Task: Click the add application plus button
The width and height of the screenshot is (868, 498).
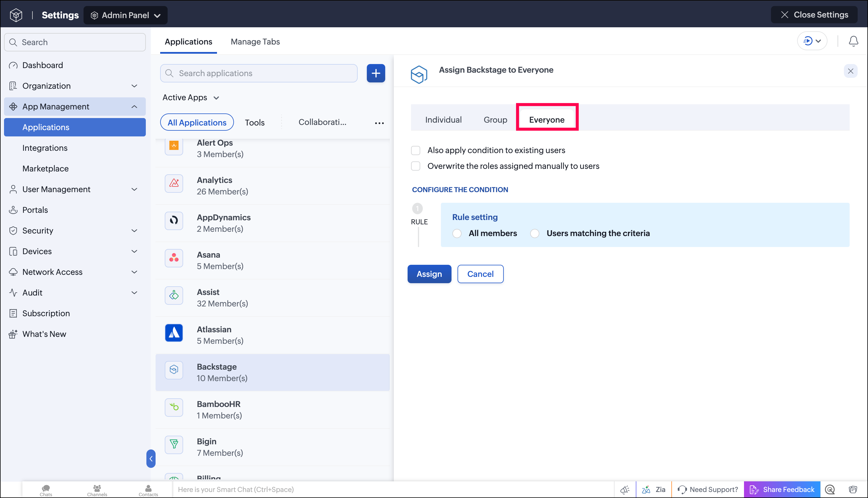Action: click(x=375, y=73)
